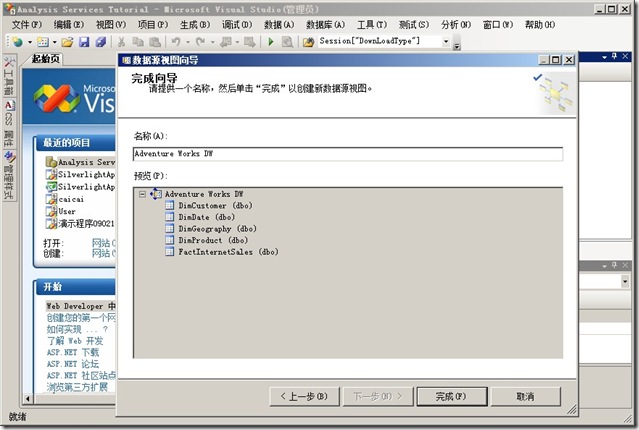Click the 完成(F) finish button

pos(451,397)
